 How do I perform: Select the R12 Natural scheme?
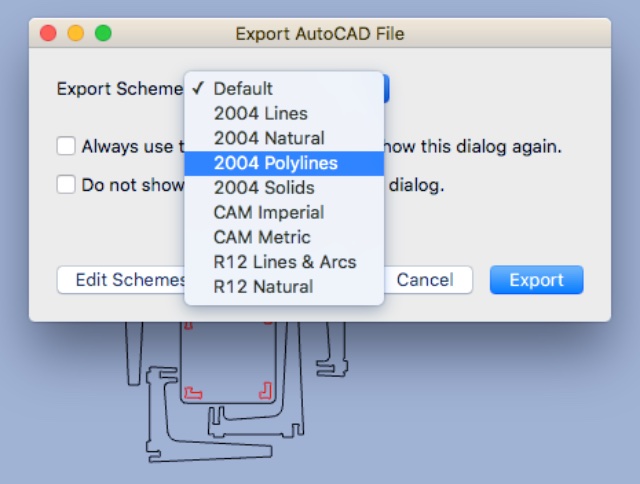pyautogui.click(x=284, y=287)
